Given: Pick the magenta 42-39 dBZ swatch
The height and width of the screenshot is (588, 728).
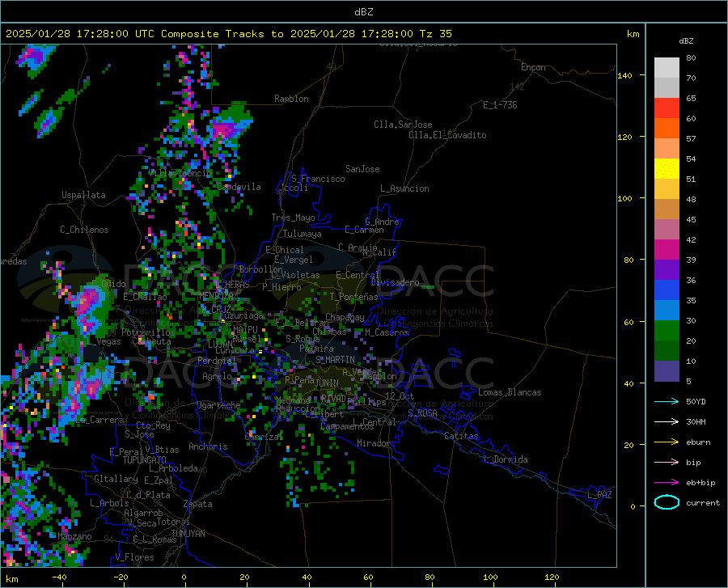Looking at the screenshot, I should [667, 250].
